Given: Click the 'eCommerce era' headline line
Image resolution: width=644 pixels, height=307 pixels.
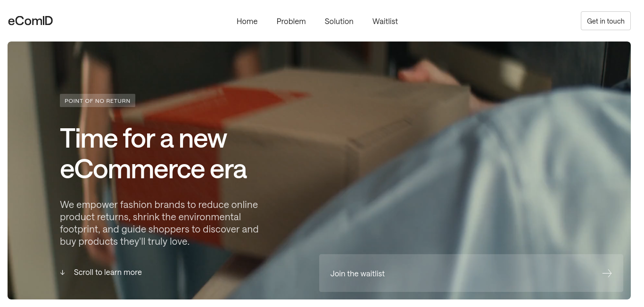Looking at the screenshot, I should pyautogui.click(x=154, y=169).
